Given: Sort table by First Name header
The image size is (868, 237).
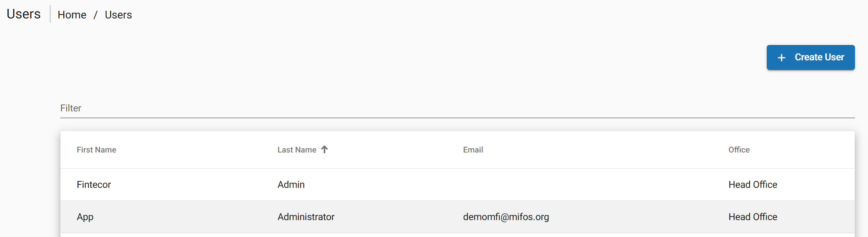Looking at the screenshot, I should (x=96, y=150).
